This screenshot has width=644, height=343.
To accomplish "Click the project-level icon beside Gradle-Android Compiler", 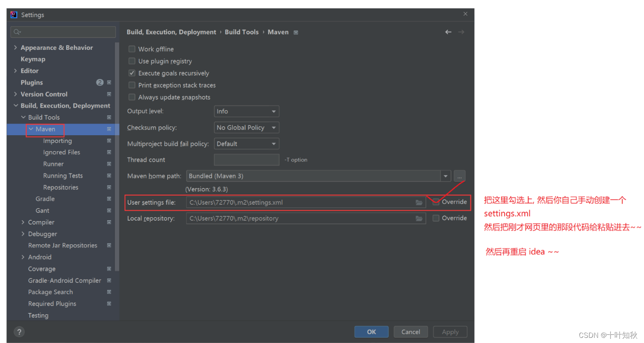I will (x=109, y=280).
